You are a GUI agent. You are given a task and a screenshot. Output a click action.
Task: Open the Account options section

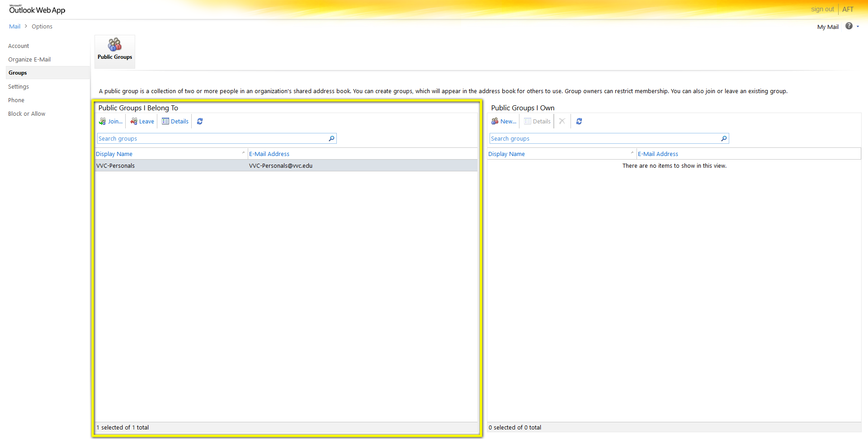[x=19, y=46]
